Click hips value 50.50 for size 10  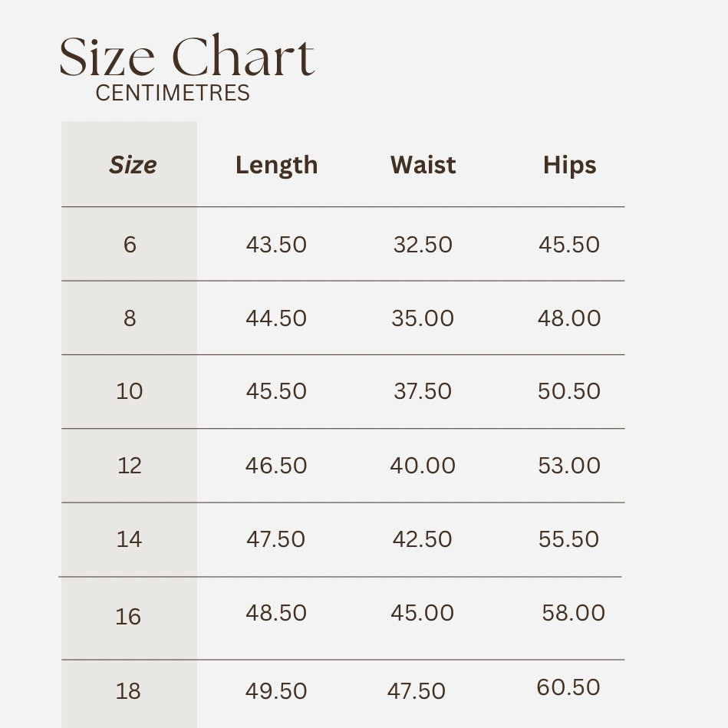point(569,391)
